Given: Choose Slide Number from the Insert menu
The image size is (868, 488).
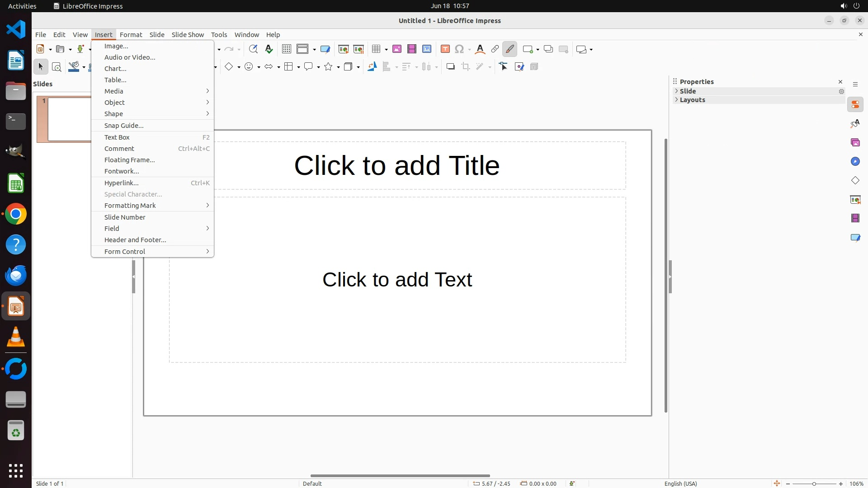Looking at the screenshot, I should [x=125, y=217].
